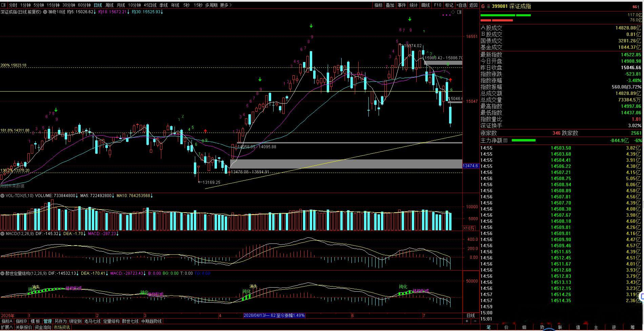Viewport: 644px width, 331px height.
Task: Open the 标记 mark menu
Action: 449,5
